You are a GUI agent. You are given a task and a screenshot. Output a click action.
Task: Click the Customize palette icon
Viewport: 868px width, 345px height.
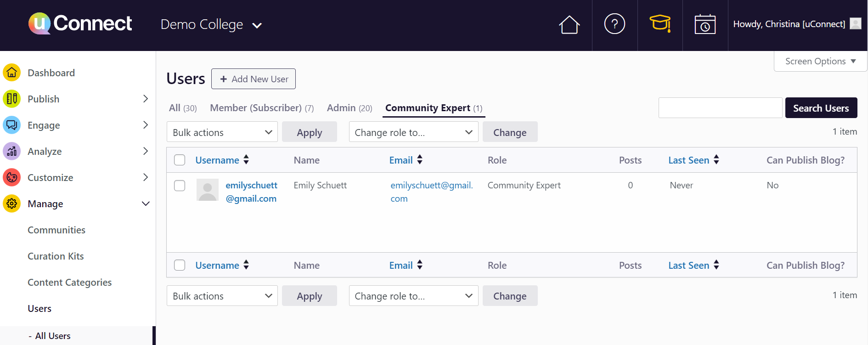pos(12,177)
